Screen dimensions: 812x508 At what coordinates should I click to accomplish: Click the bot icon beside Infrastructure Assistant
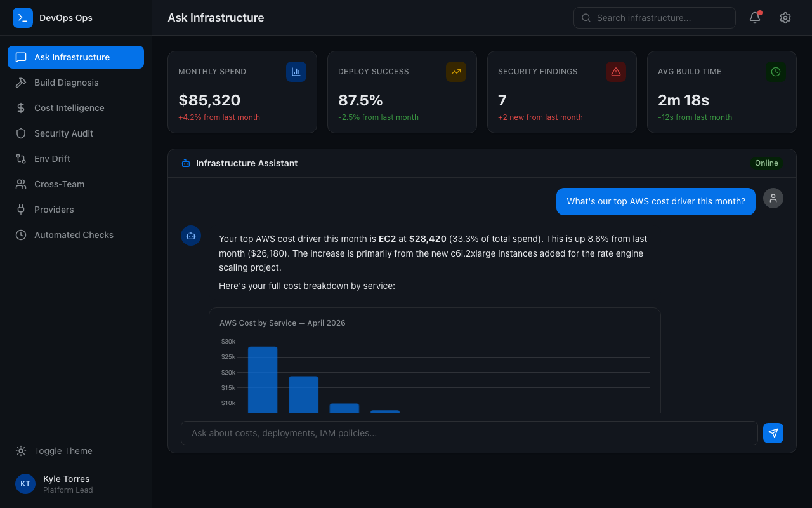click(x=185, y=163)
